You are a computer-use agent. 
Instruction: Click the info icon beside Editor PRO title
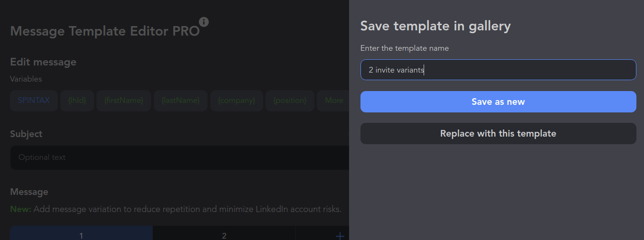point(204,22)
